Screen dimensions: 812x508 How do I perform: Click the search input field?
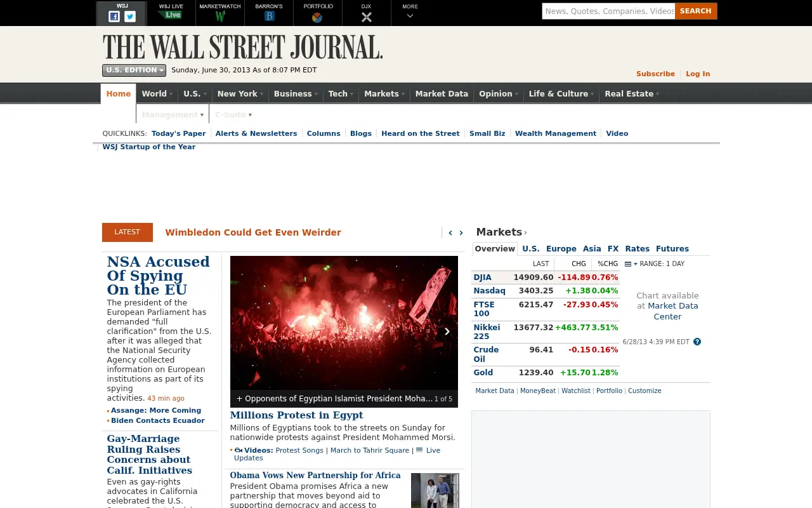point(608,11)
